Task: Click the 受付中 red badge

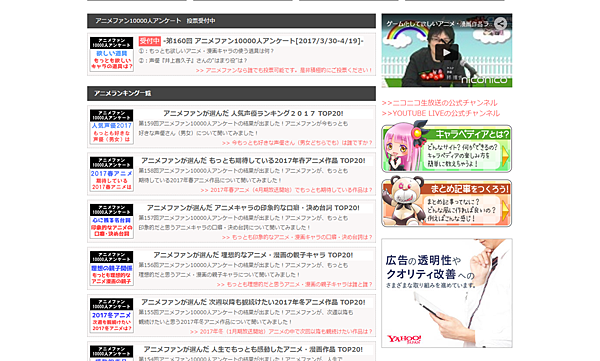Action: click(x=150, y=41)
